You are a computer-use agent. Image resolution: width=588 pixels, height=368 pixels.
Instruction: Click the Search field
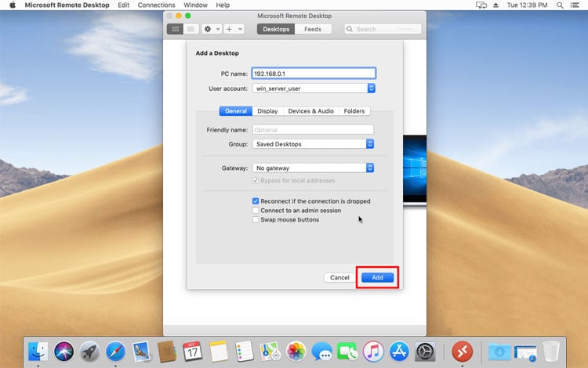[383, 29]
